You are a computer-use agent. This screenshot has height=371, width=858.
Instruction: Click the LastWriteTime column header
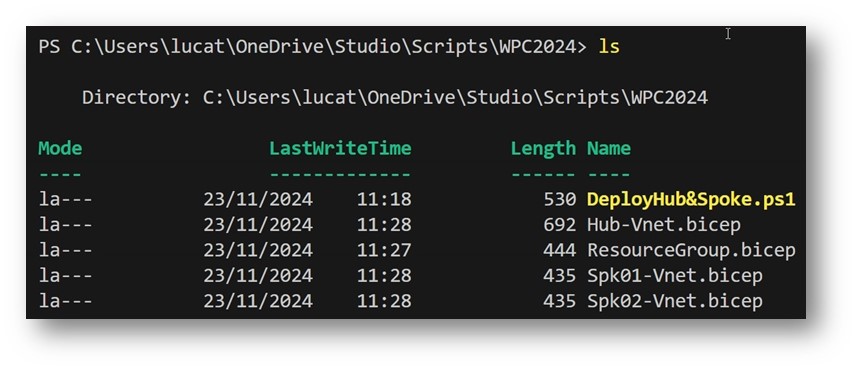(340, 148)
